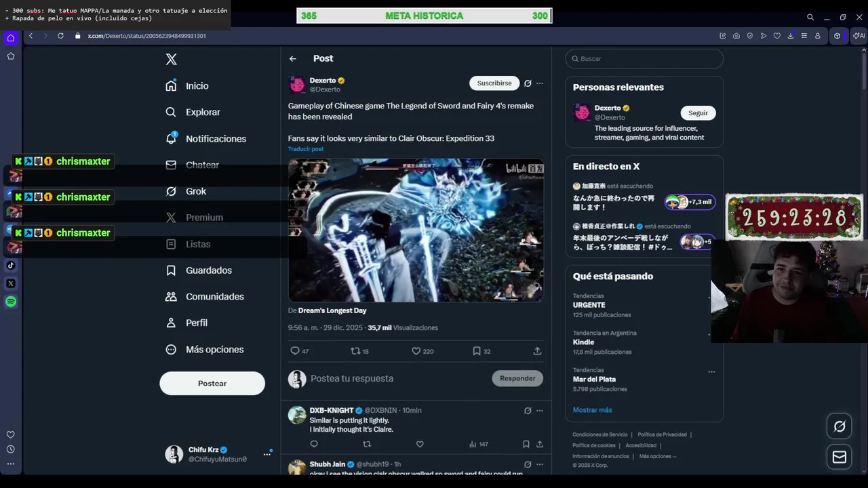Click Suscribirse on Dexerto post

point(494,83)
